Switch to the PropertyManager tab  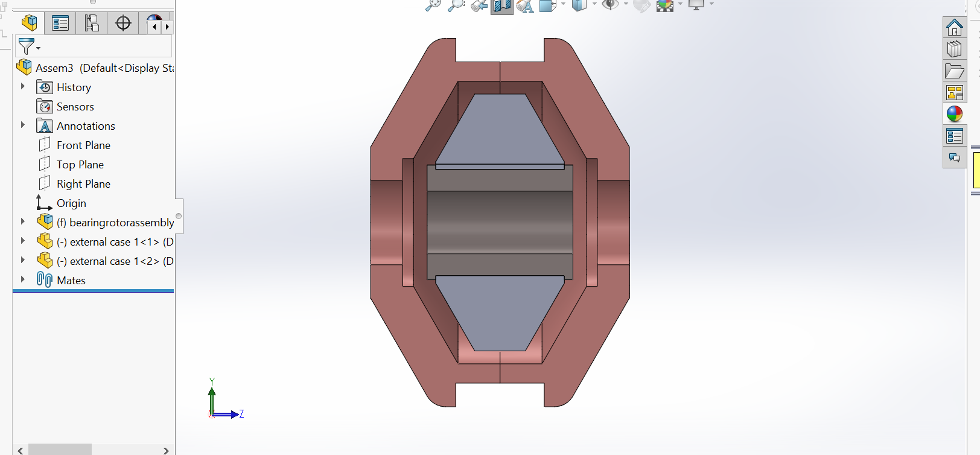click(60, 24)
